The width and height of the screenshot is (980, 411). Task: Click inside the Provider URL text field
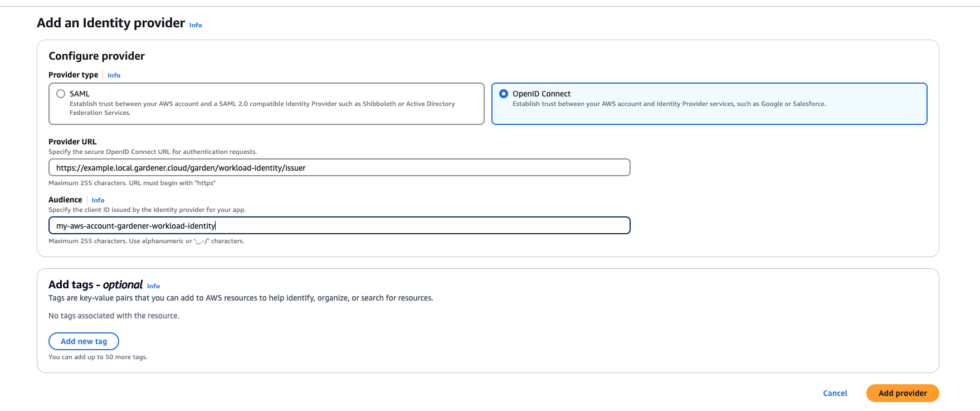339,168
